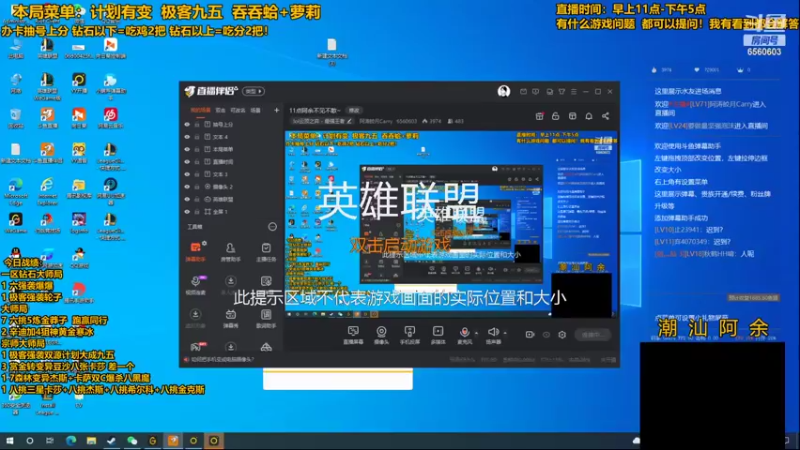Expand the microphone options arrow
This screenshot has width=800, height=450.
477,333
